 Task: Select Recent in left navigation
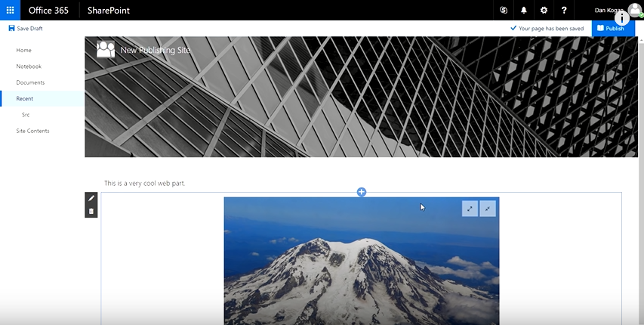click(x=42, y=99)
